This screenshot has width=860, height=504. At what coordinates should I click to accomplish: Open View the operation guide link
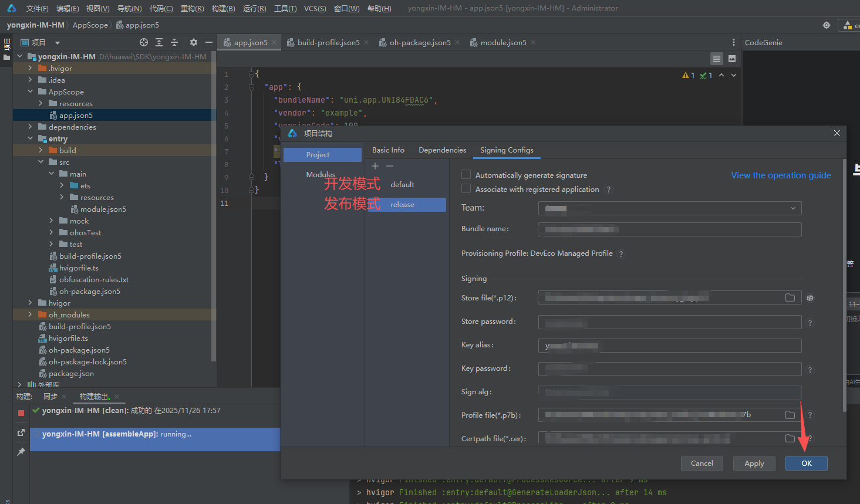coord(781,175)
